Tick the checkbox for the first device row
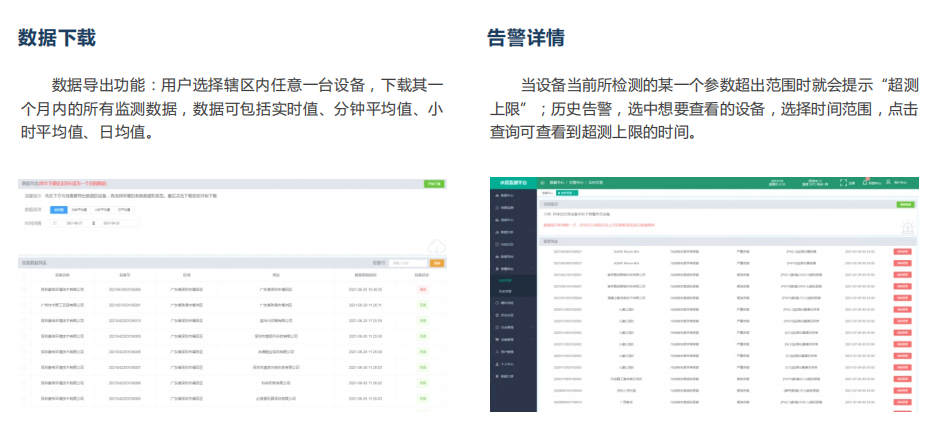 24,288
